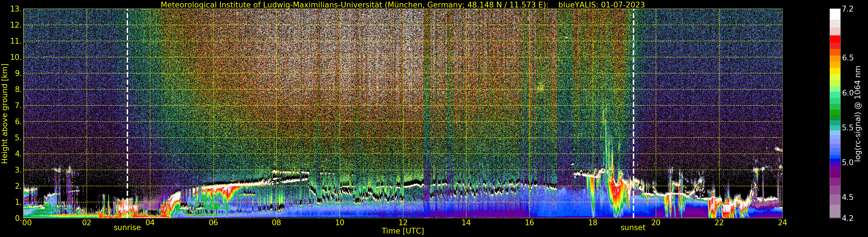Click the '5.5' colorbar value

click(848, 128)
